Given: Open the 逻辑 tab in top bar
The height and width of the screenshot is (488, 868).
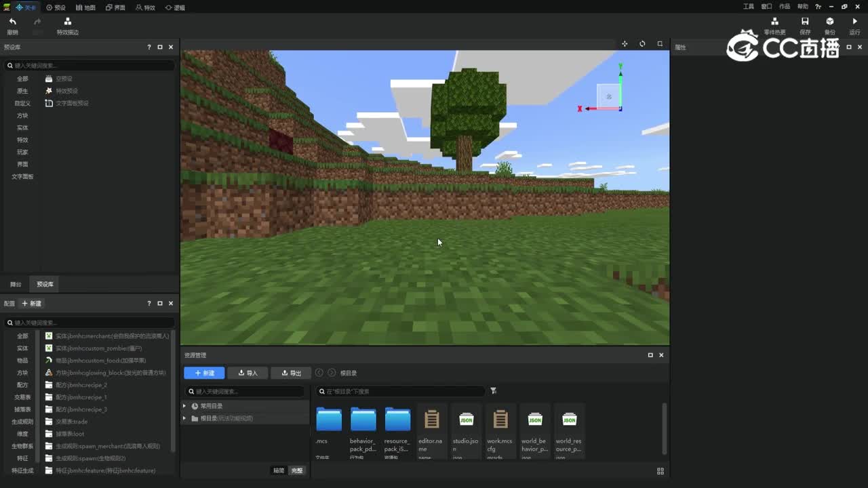Looking at the screenshot, I should [175, 7].
